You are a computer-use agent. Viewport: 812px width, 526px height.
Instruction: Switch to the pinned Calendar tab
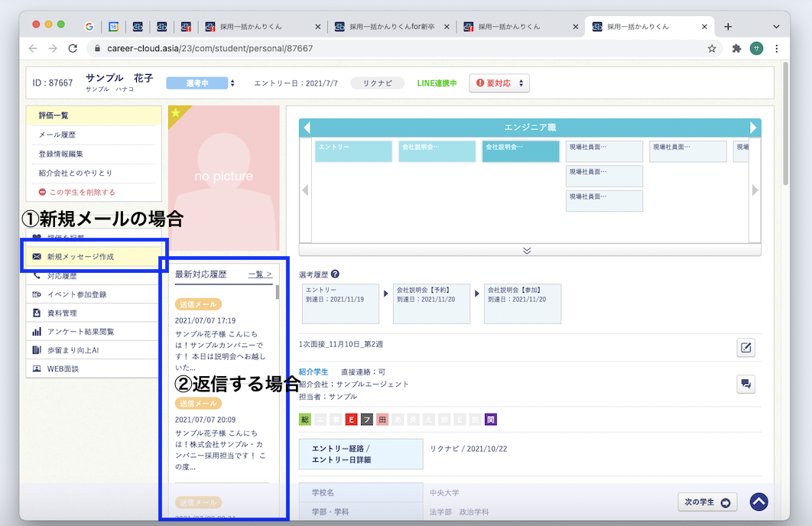[x=113, y=27]
